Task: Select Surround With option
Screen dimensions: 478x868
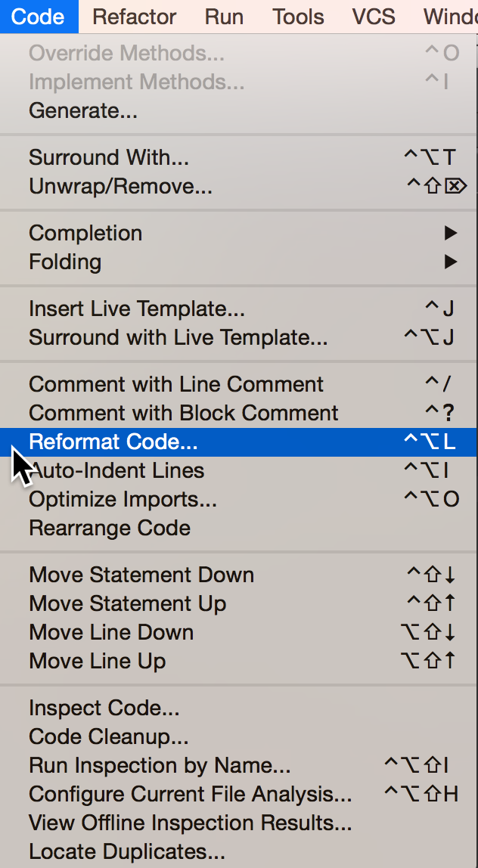Action: point(108,157)
